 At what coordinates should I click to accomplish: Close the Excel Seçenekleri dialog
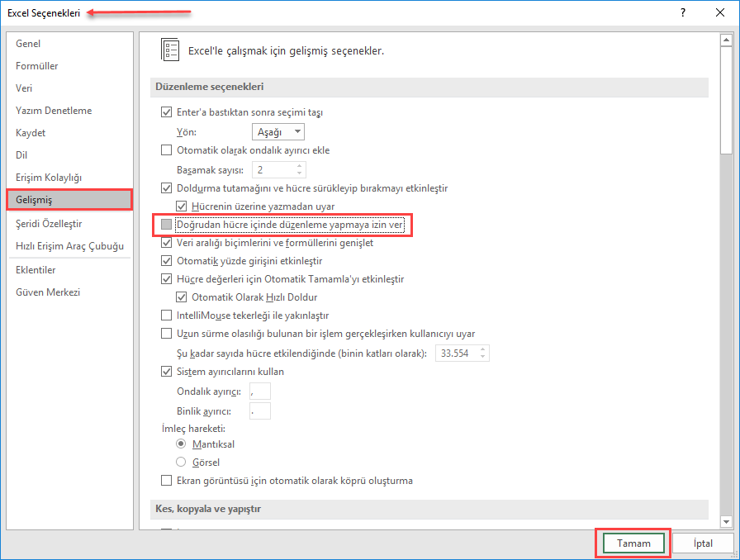(719, 12)
